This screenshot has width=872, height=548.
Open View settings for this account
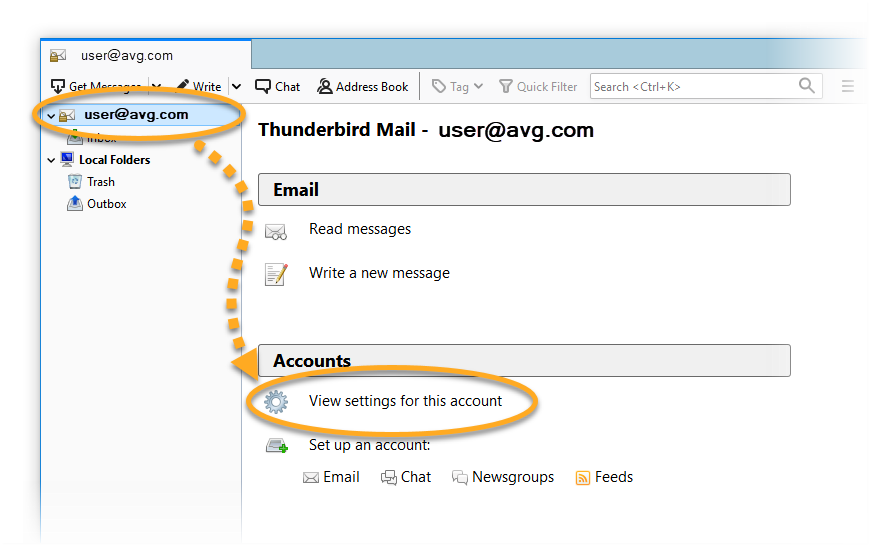point(405,401)
